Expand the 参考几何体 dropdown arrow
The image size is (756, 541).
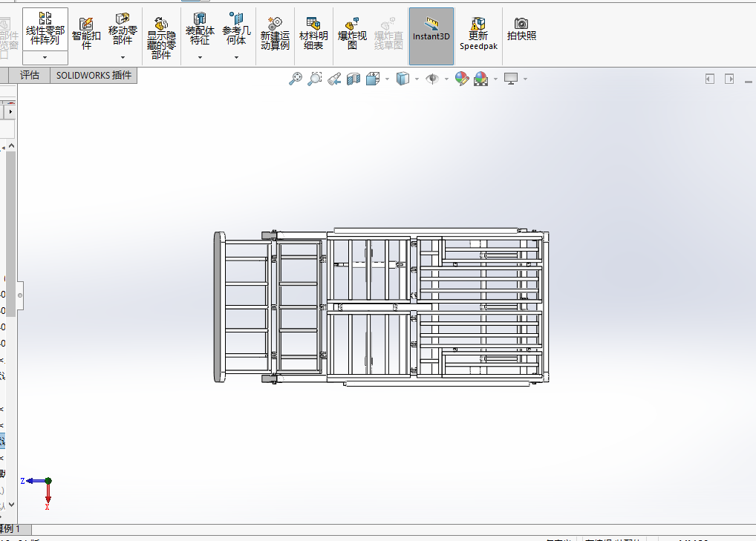[x=236, y=57]
